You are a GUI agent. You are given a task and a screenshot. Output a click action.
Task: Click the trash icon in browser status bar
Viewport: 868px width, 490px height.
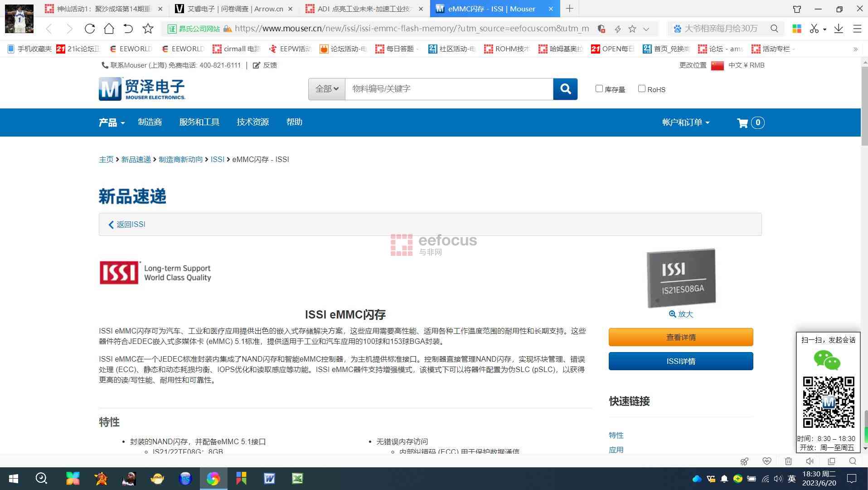788,461
